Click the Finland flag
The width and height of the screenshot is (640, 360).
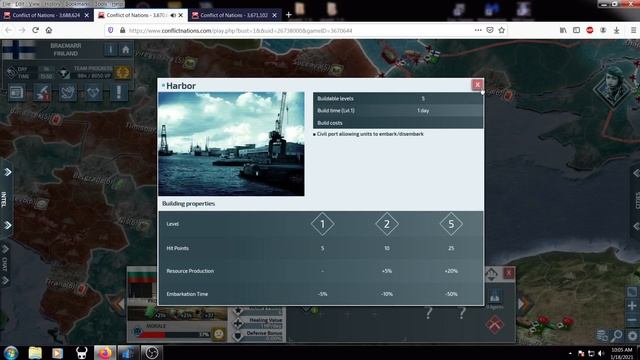tap(18, 49)
